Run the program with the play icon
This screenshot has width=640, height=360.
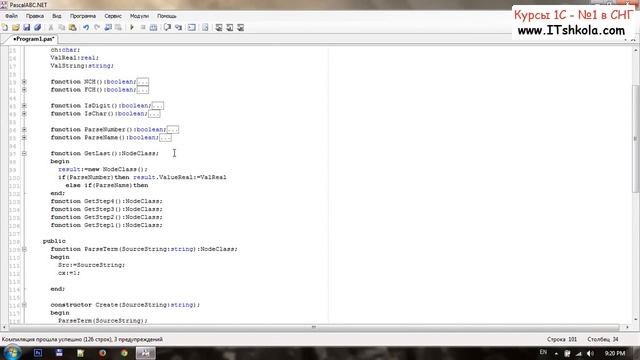point(132,27)
